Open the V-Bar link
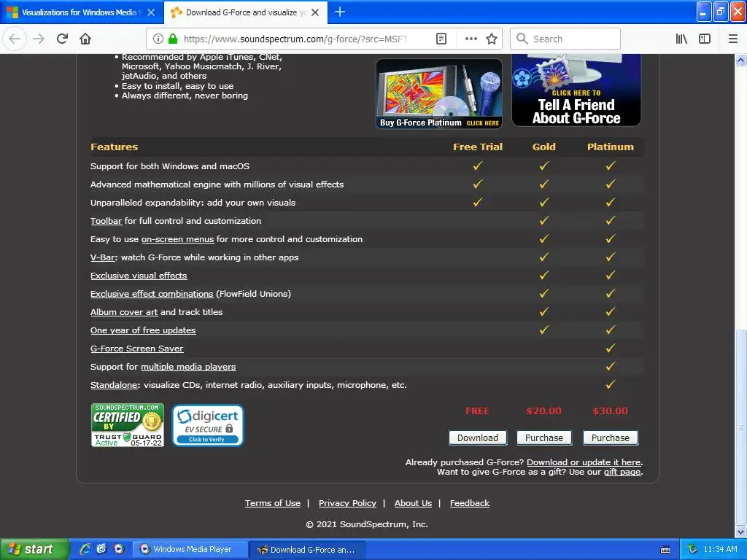 click(x=103, y=257)
